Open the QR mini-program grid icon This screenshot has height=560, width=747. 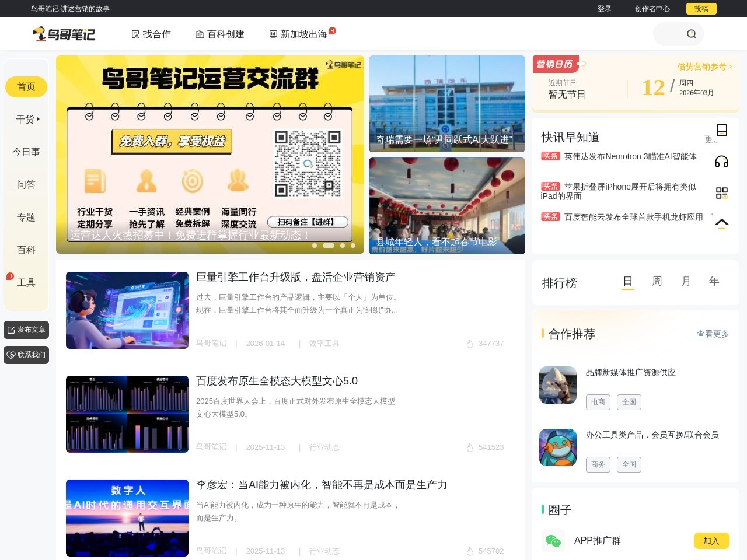click(722, 192)
